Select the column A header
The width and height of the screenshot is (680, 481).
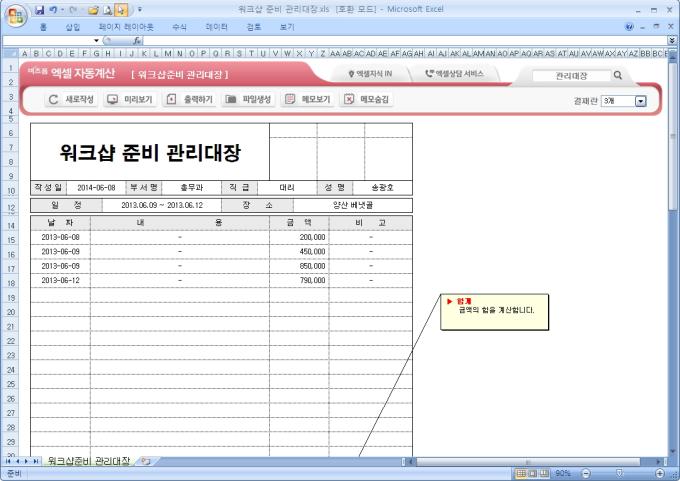coord(24,53)
